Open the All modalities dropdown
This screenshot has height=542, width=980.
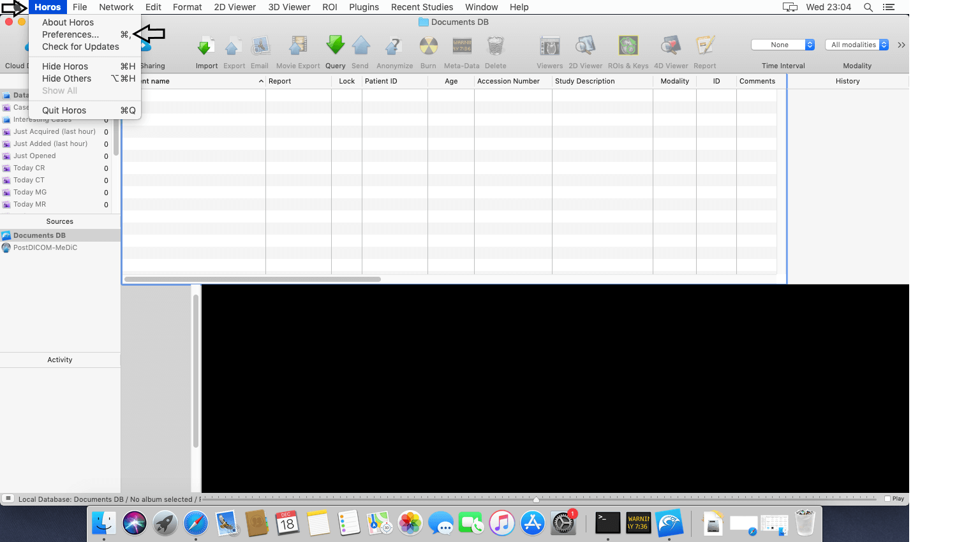857,45
